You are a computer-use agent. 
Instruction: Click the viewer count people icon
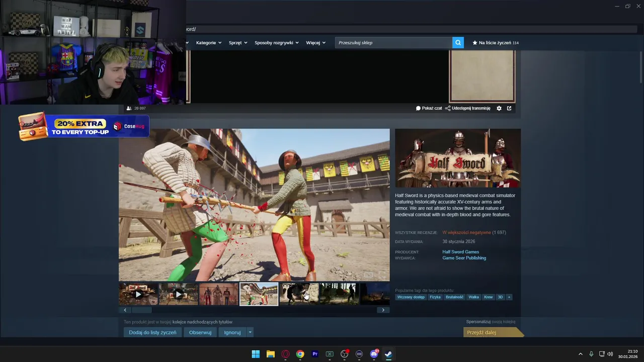tap(129, 108)
